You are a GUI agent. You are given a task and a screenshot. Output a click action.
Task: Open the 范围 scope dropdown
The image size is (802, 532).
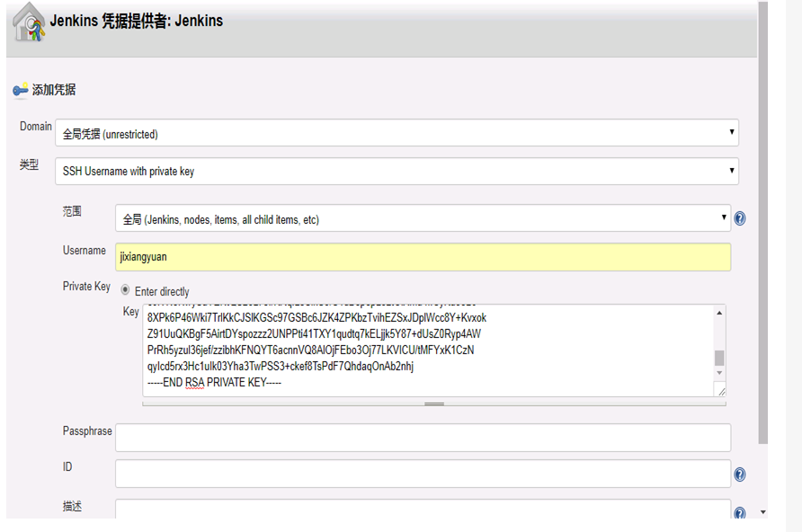423,218
